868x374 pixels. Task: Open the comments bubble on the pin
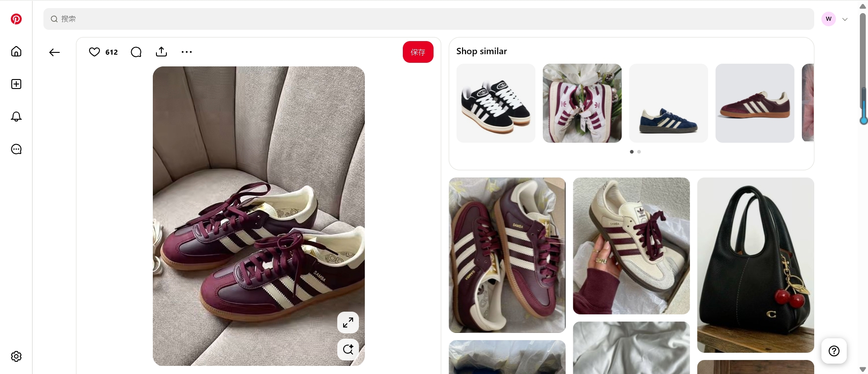coord(136,52)
